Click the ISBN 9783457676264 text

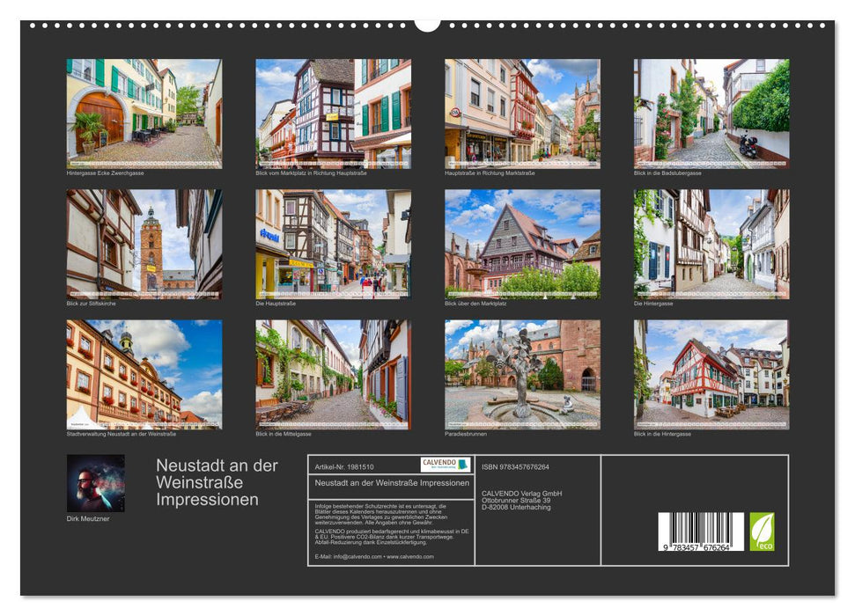click(515, 466)
